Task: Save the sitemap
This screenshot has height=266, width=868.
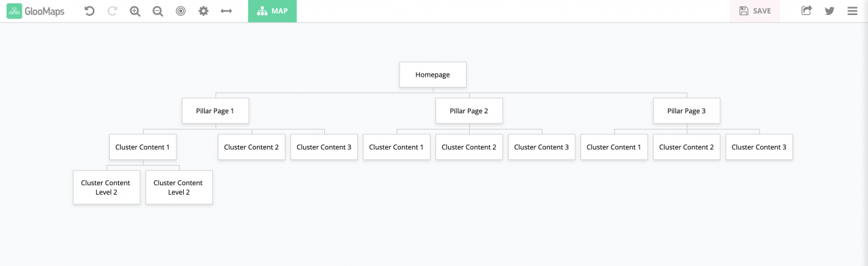Action: (755, 11)
